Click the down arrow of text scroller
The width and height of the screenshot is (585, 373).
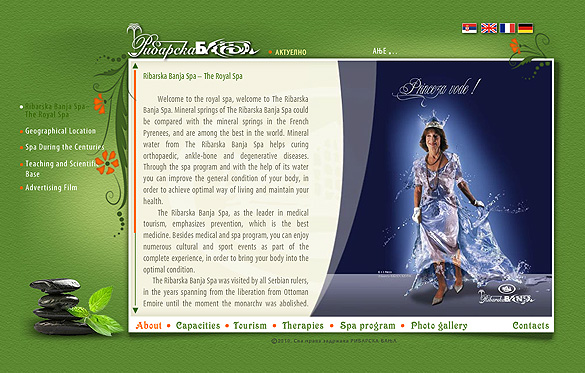coord(135,310)
